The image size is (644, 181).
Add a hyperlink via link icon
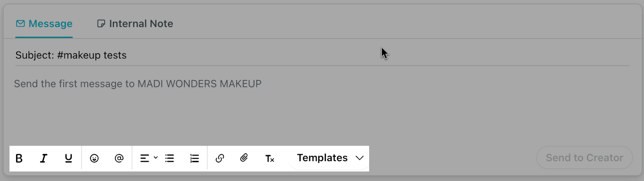point(220,158)
